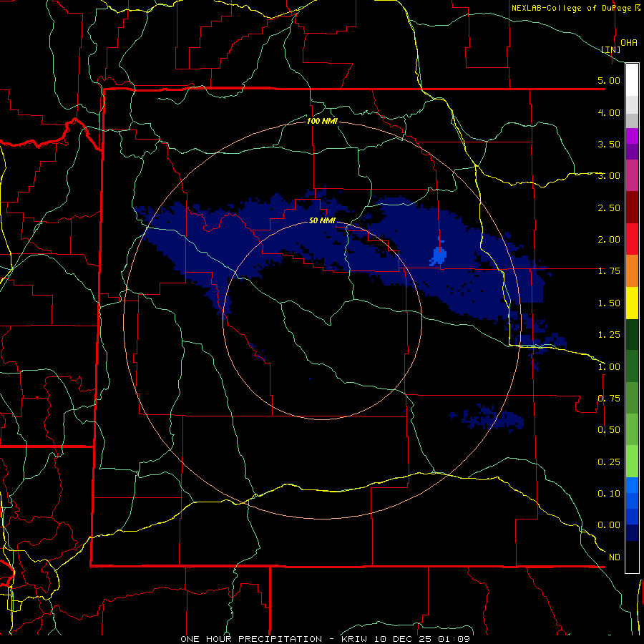Click the 3.50 legend value
The image size is (644, 644).
[x=609, y=144]
